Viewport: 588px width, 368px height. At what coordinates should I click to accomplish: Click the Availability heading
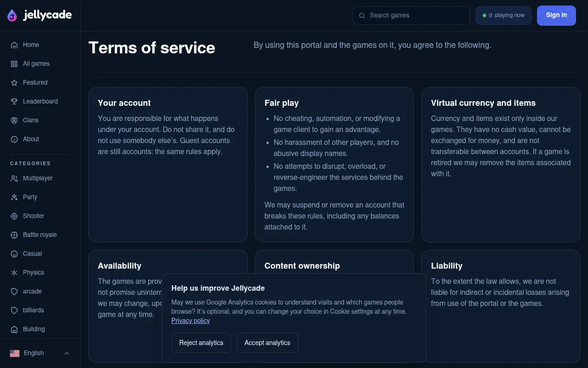119,266
